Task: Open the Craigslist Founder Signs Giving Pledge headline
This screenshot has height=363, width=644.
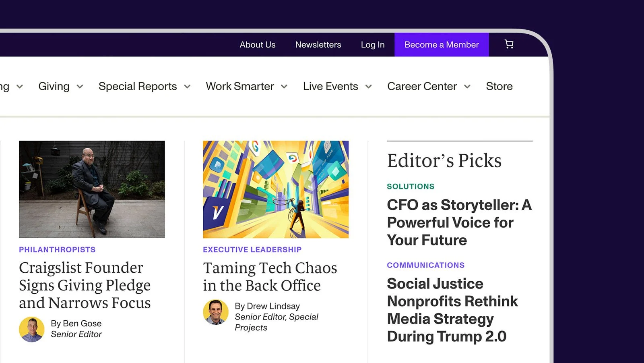Action: pos(85,285)
